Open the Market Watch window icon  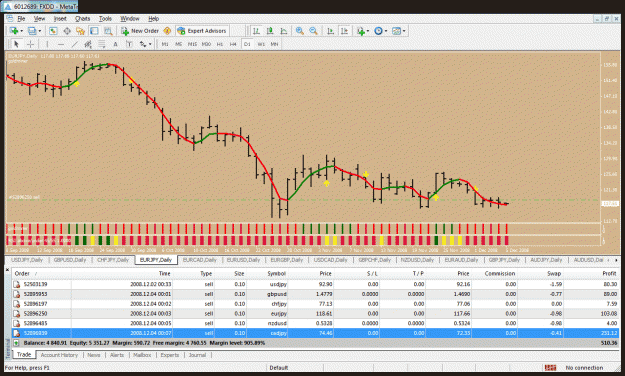53,31
